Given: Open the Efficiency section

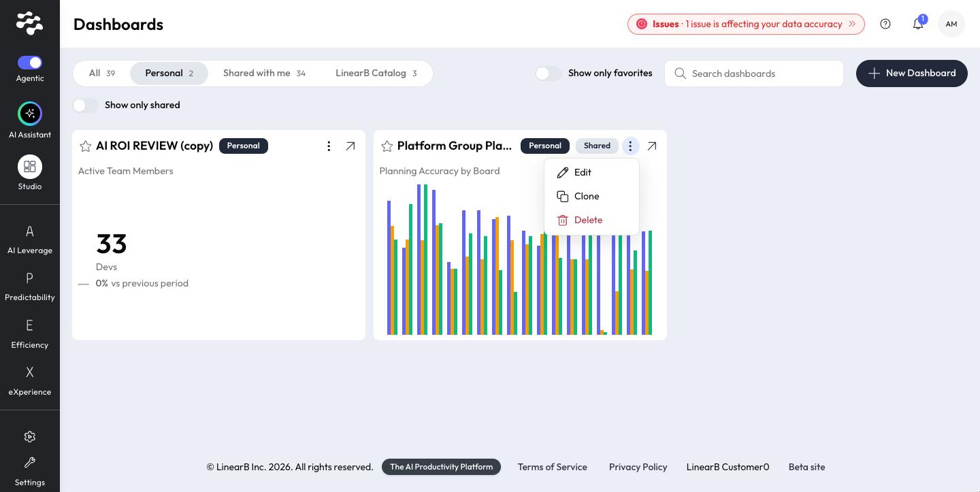Looking at the screenshot, I should 30,334.
